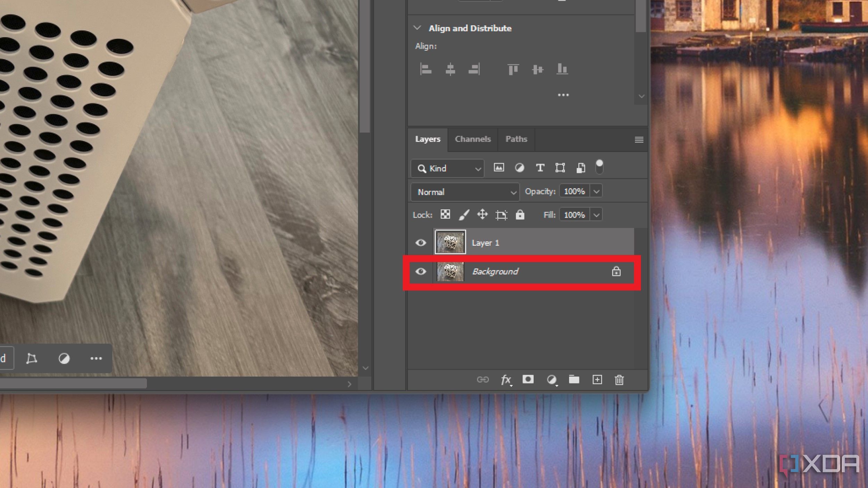Click the Link Layers chain icon

pos(483,380)
